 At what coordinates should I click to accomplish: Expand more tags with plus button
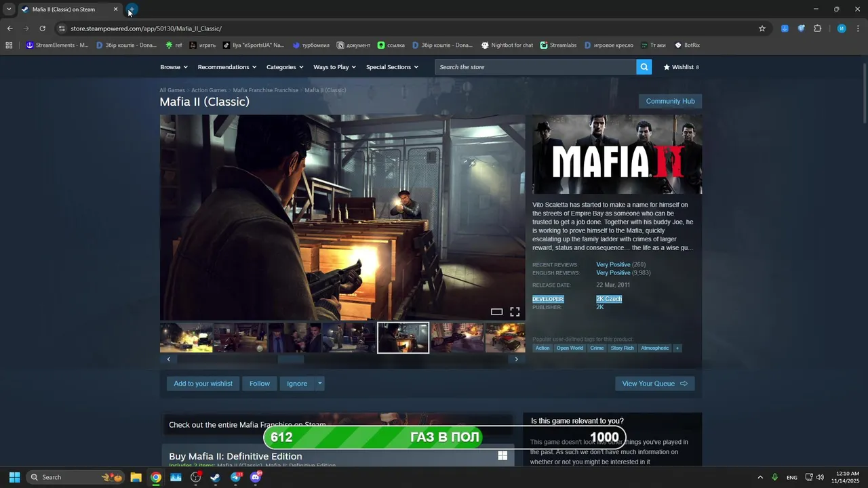point(677,348)
